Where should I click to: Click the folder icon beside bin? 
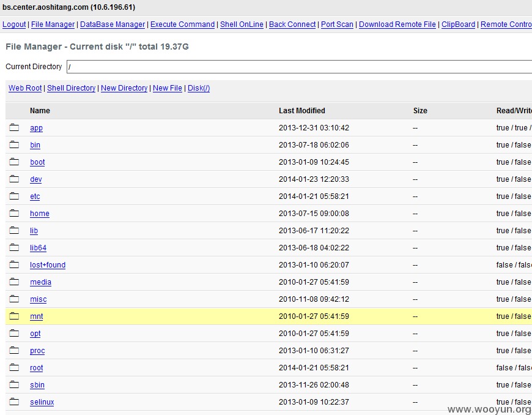click(14, 144)
